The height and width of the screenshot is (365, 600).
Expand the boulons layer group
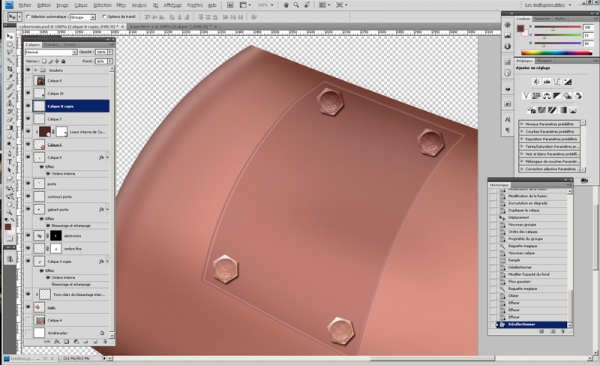pyautogui.click(x=36, y=70)
